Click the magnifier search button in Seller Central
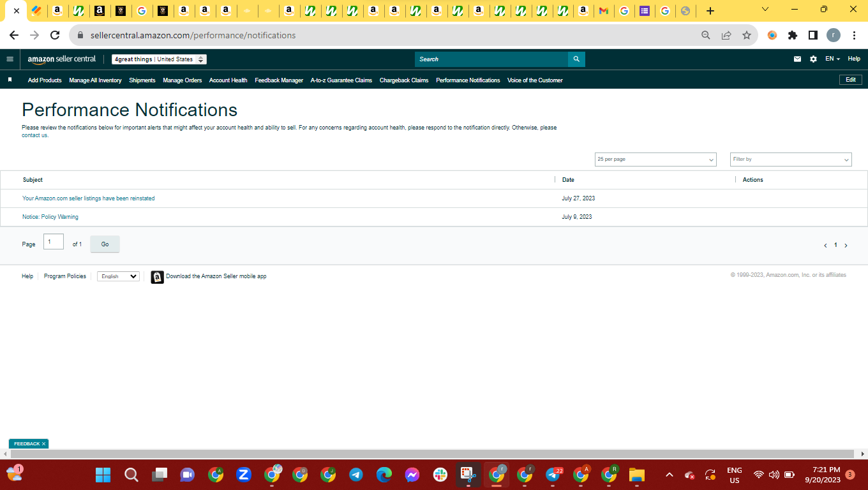 click(576, 59)
